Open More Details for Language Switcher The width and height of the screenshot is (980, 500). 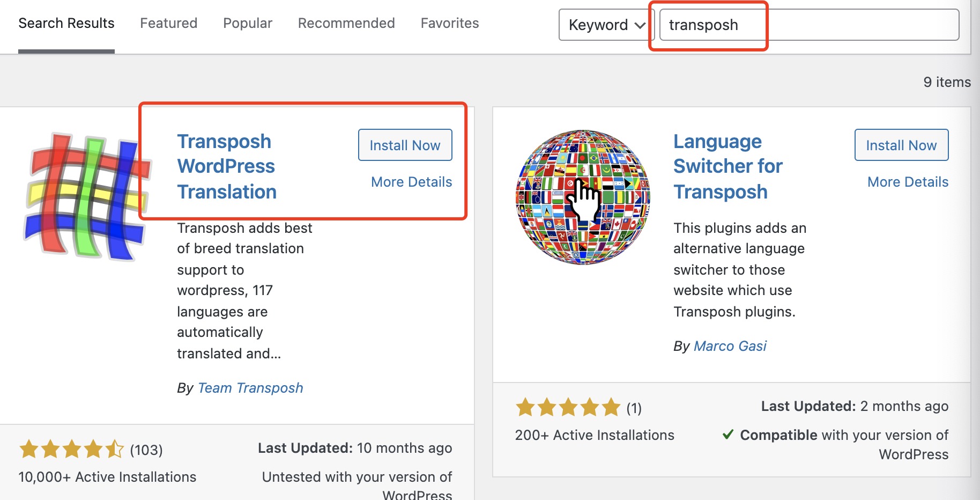(x=908, y=182)
